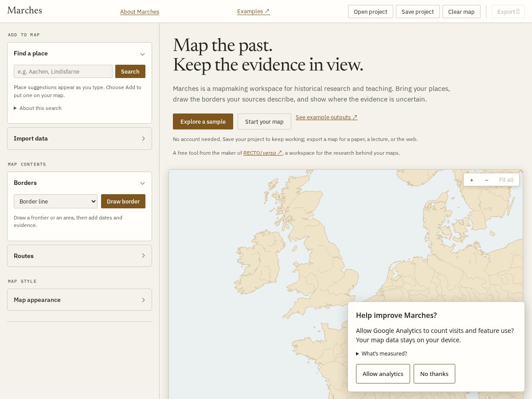
Task: Expand the Routes section
Action: (x=79, y=256)
